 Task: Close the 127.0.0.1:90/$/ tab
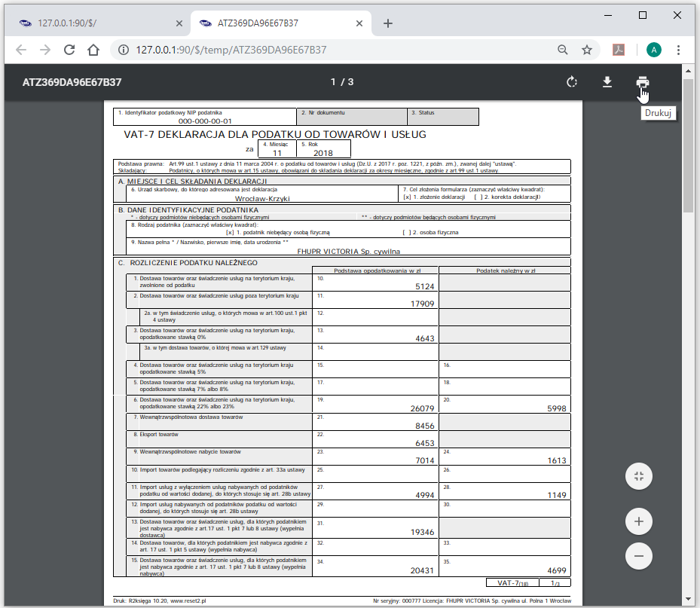(x=179, y=23)
